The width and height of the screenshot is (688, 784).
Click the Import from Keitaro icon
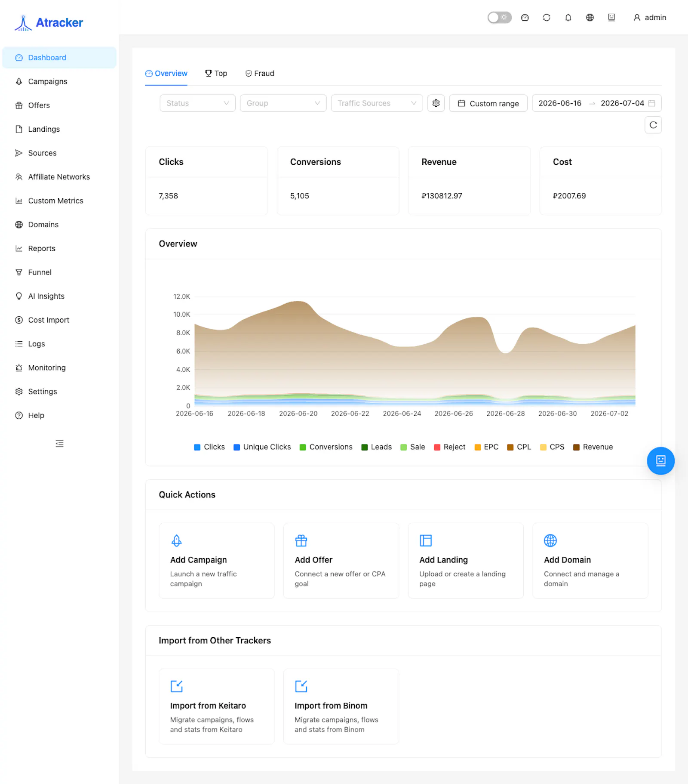click(x=177, y=686)
